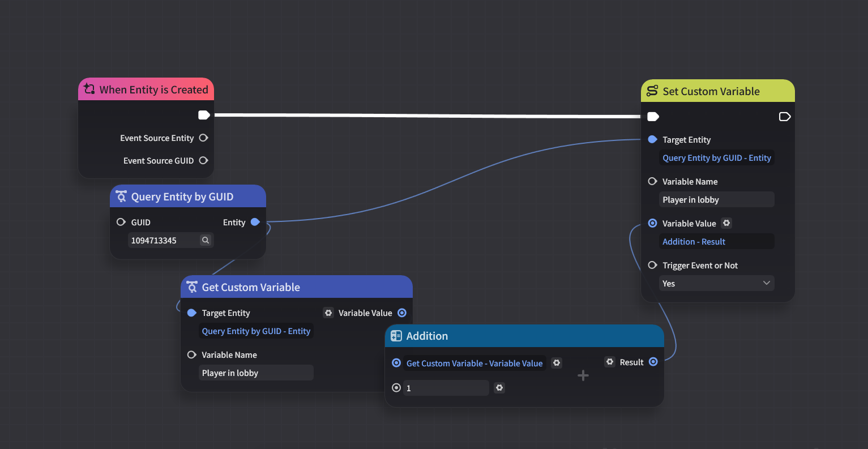868x449 pixels.
Task: Click Target Entity input pin on Get Custom Variable
Action: (x=191, y=313)
